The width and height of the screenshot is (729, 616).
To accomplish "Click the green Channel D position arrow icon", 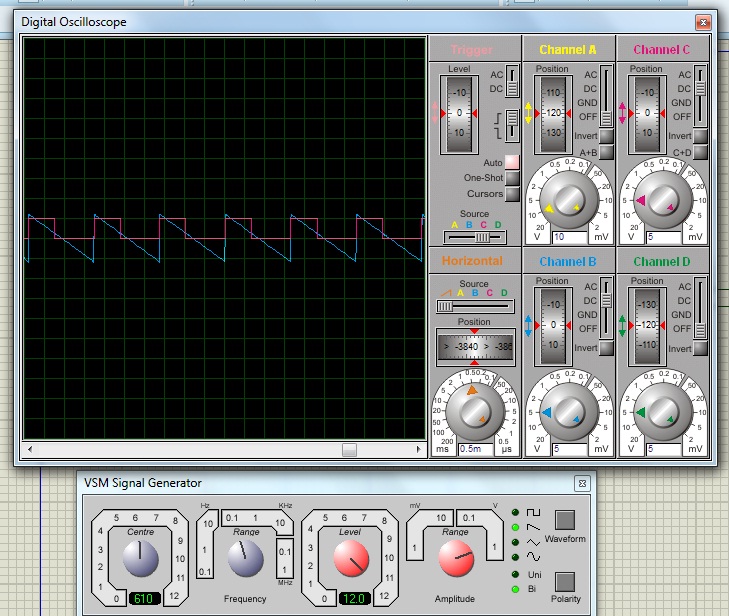I will click(622, 326).
